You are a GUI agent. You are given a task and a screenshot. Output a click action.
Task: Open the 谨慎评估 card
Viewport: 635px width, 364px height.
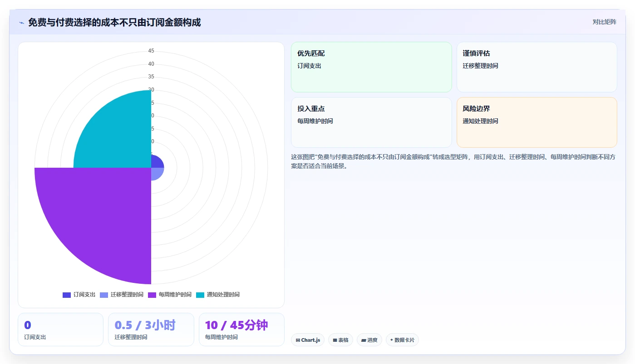(537, 67)
